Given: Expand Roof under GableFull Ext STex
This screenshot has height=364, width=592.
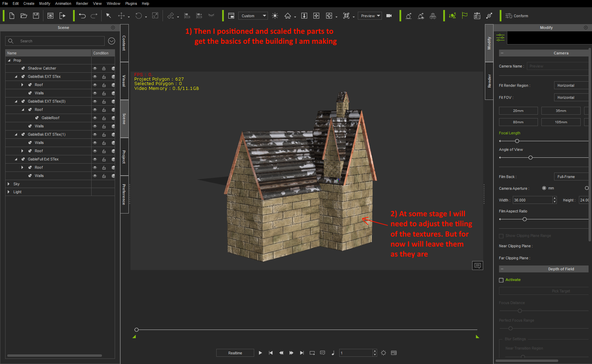Looking at the screenshot, I should click(22, 167).
